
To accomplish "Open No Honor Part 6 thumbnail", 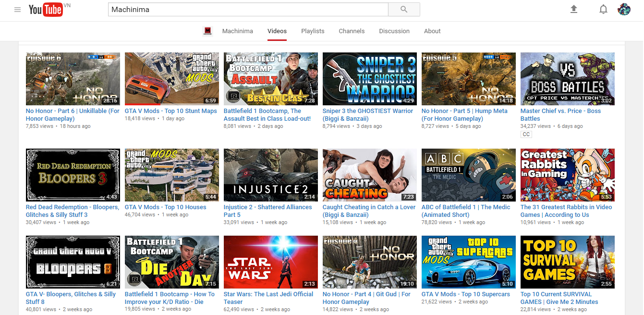I will [x=73, y=79].
